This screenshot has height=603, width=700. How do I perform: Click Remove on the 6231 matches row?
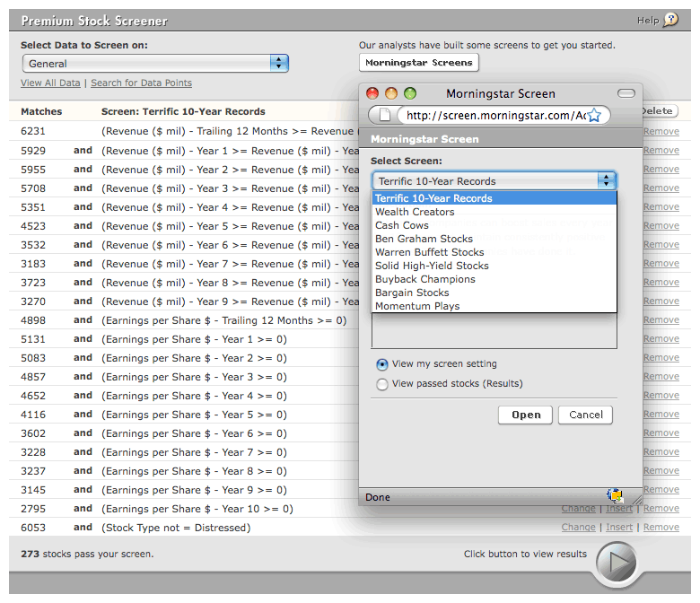(x=661, y=131)
